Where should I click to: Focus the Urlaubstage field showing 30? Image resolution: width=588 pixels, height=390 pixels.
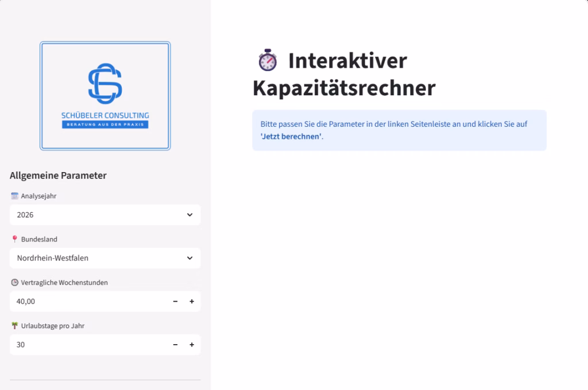(x=86, y=345)
